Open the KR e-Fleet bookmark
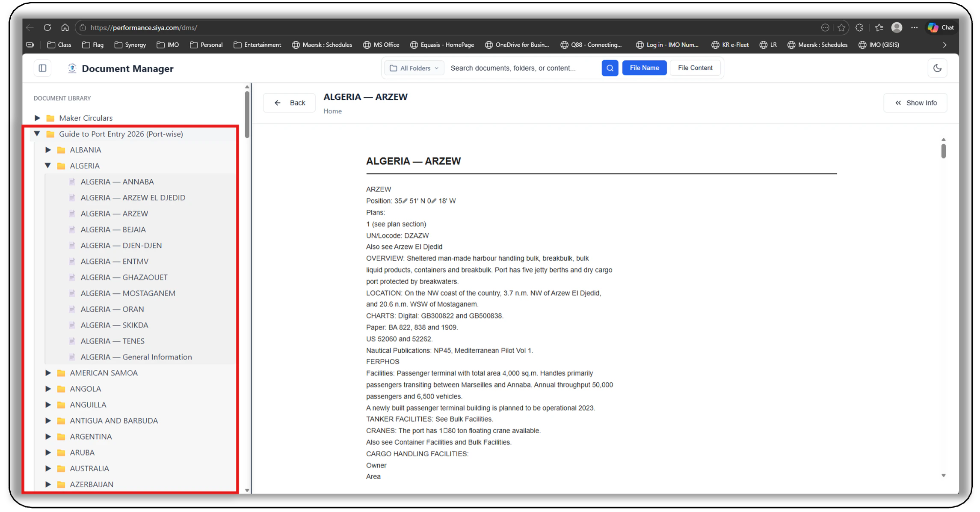The height and width of the screenshot is (512, 980). tap(730, 45)
